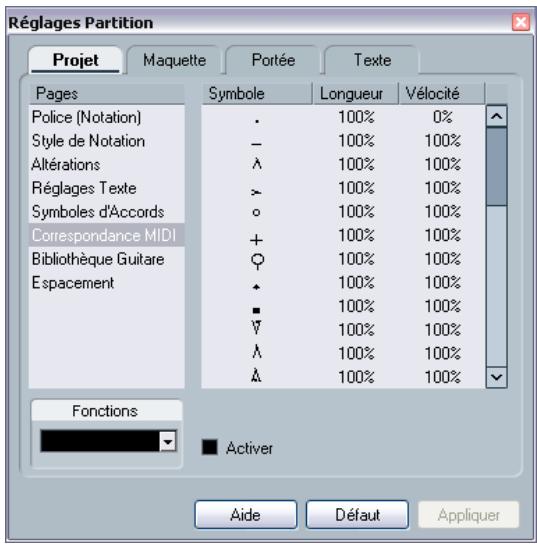Select the Altérations page

point(107,165)
